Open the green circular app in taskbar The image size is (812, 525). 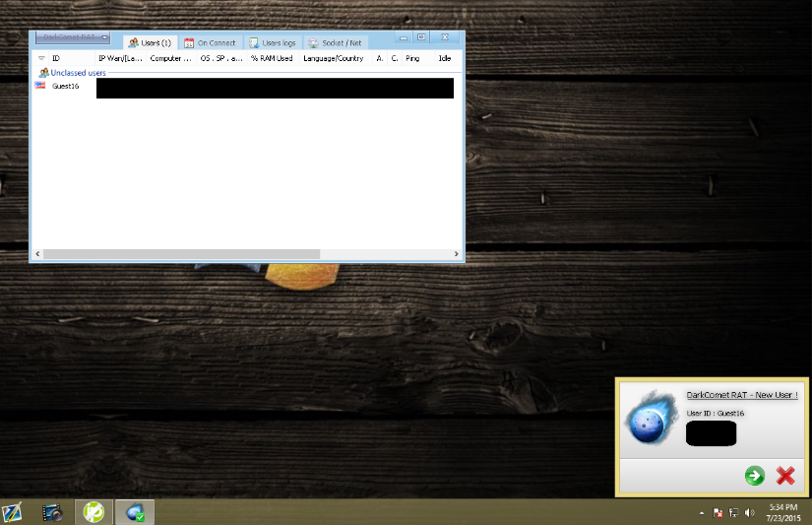tap(94, 512)
